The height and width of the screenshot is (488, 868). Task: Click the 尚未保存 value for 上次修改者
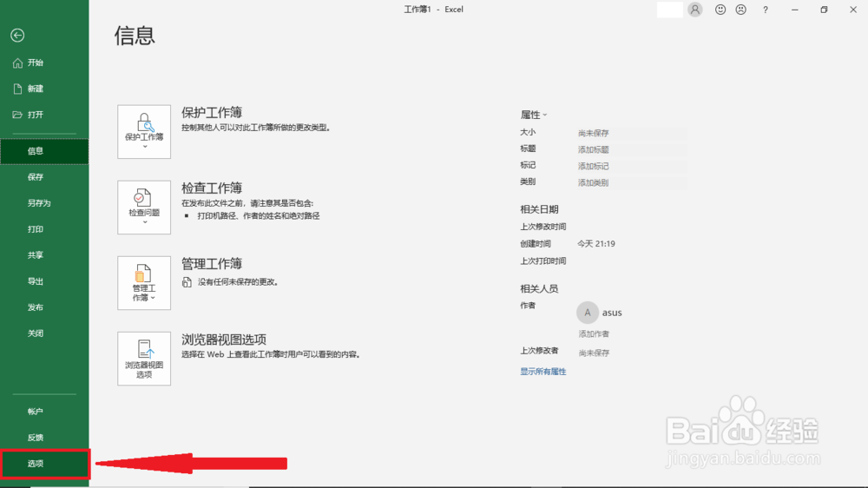click(x=594, y=353)
